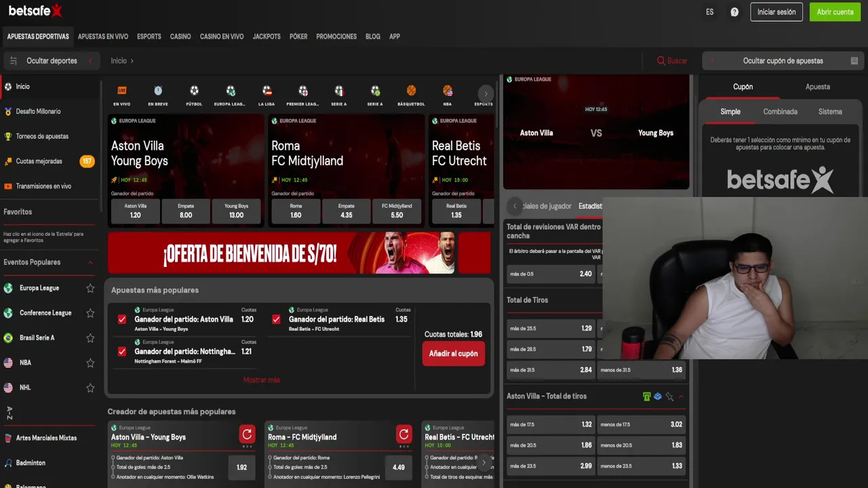The height and width of the screenshot is (488, 868).
Task: Uncheck Ganador del partido: Aston Villa
Action: click(122, 319)
